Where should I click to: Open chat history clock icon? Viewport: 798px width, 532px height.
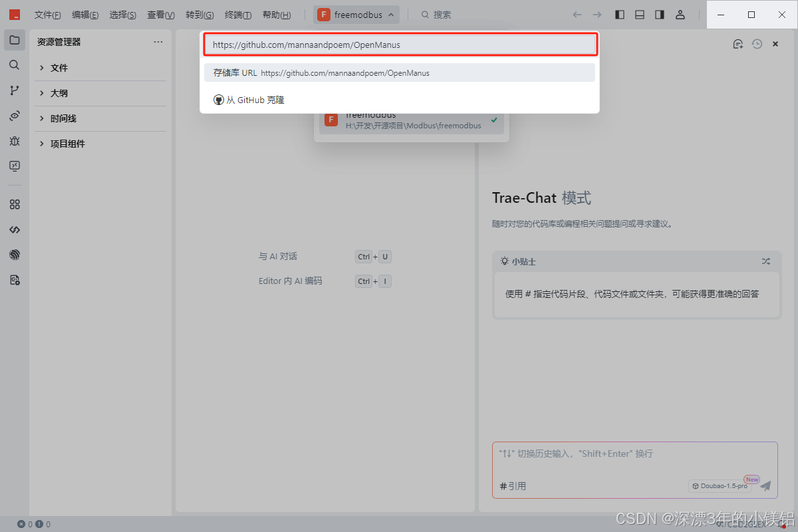coord(757,44)
